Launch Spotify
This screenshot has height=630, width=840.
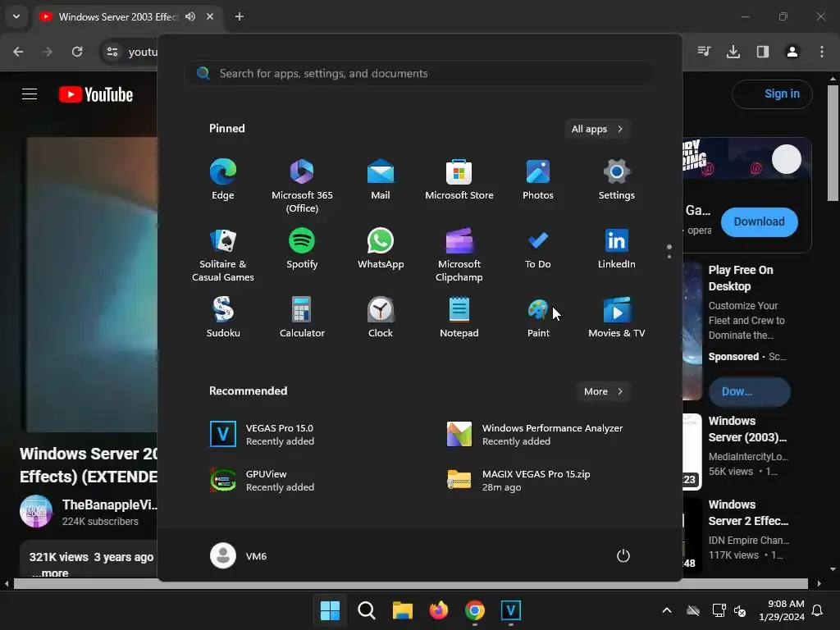coord(302,249)
